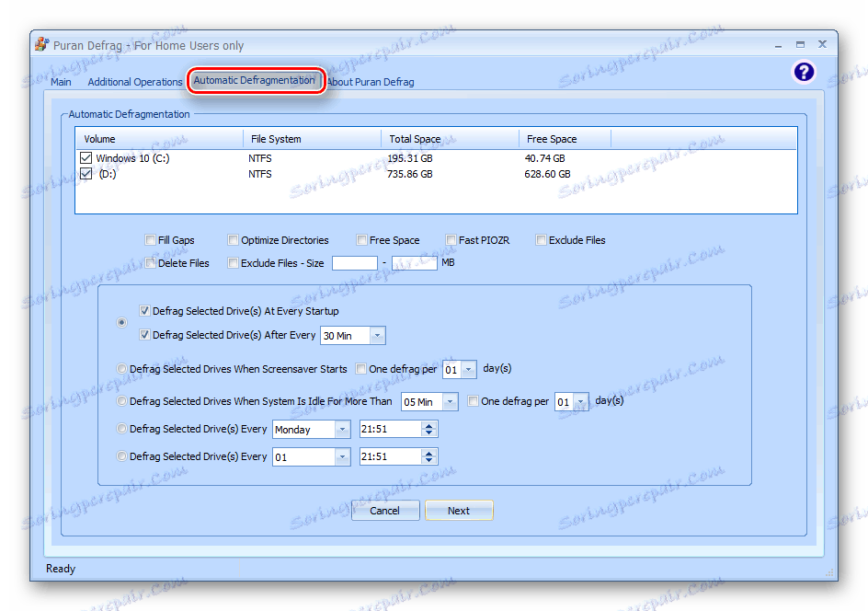Click the 'Ready' status bar text
The image size is (868, 611).
61,569
